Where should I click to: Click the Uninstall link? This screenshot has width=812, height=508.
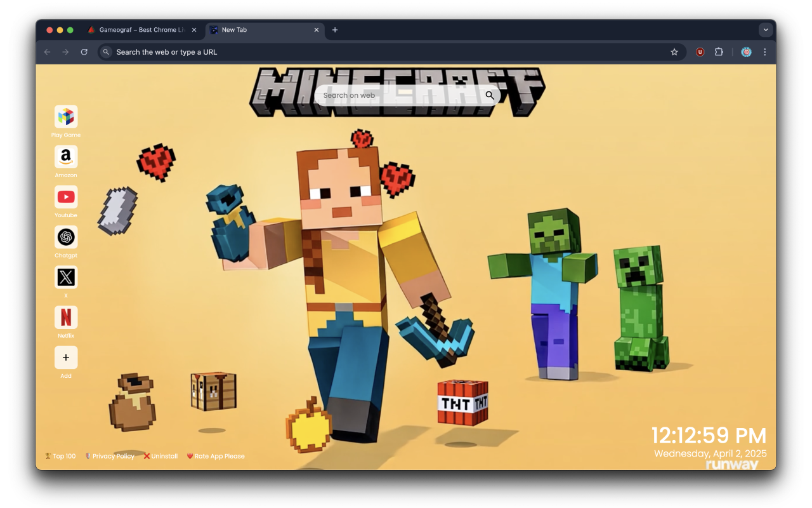point(164,455)
